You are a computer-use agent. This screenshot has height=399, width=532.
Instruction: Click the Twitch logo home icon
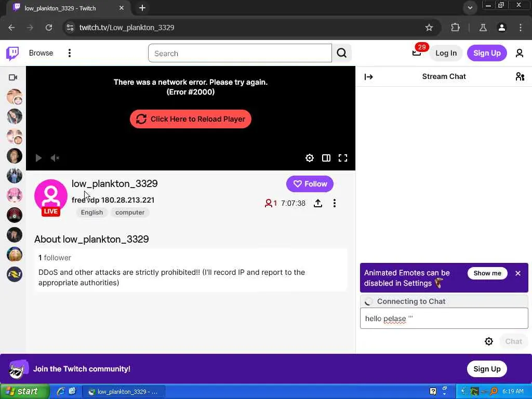pyautogui.click(x=12, y=54)
